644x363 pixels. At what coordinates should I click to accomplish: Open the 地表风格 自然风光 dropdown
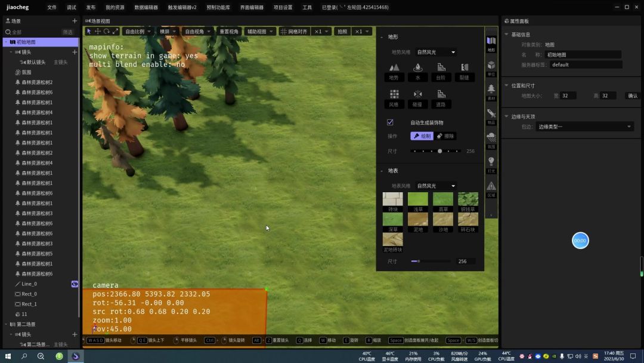[x=436, y=186]
